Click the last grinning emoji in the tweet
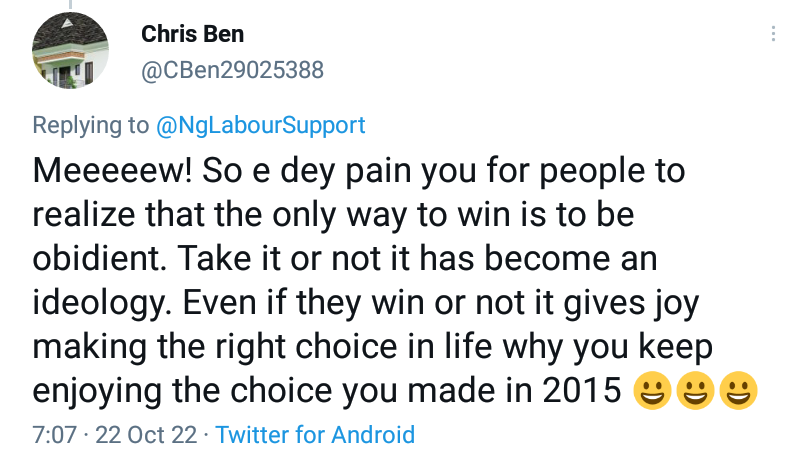The image size is (800, 466). tap(739, 390)
